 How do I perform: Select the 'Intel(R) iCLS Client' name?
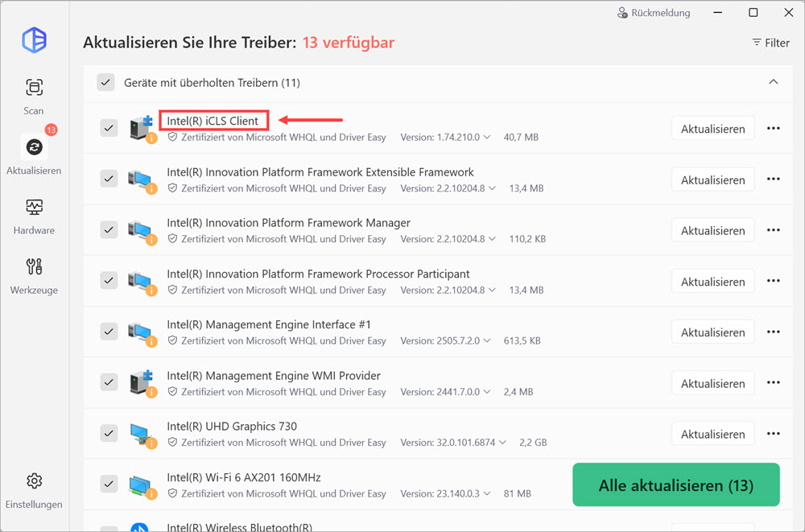tap(213, 121)
